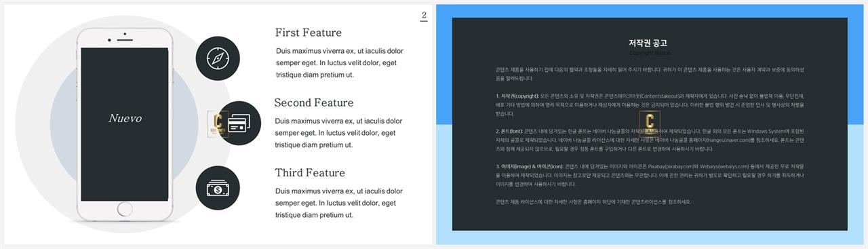Select the paragraph under First Feature
Viewport: 868px width, 249px height.
(x=340, y=63)
